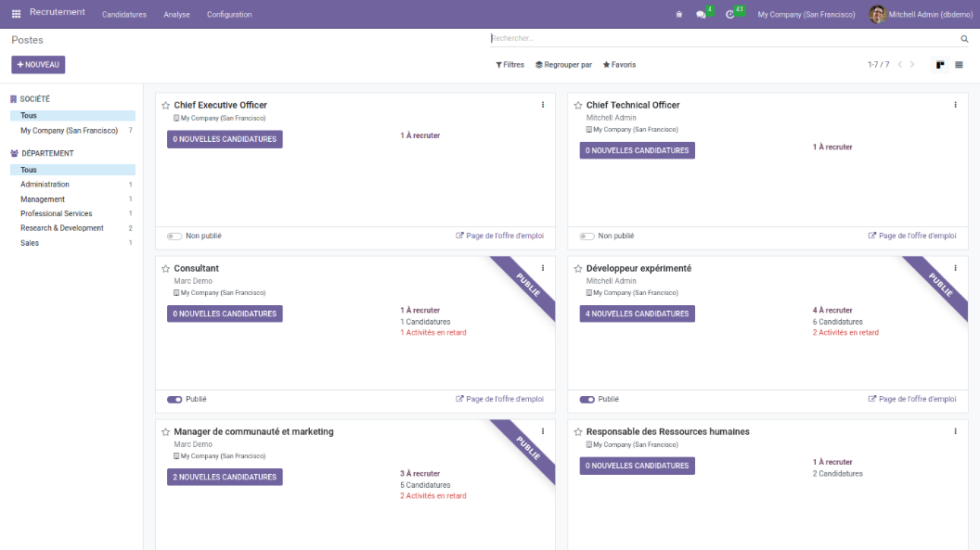This screenshot has width=980, height=550.
Task: Switch to list view icon
Action: [959, 65]
